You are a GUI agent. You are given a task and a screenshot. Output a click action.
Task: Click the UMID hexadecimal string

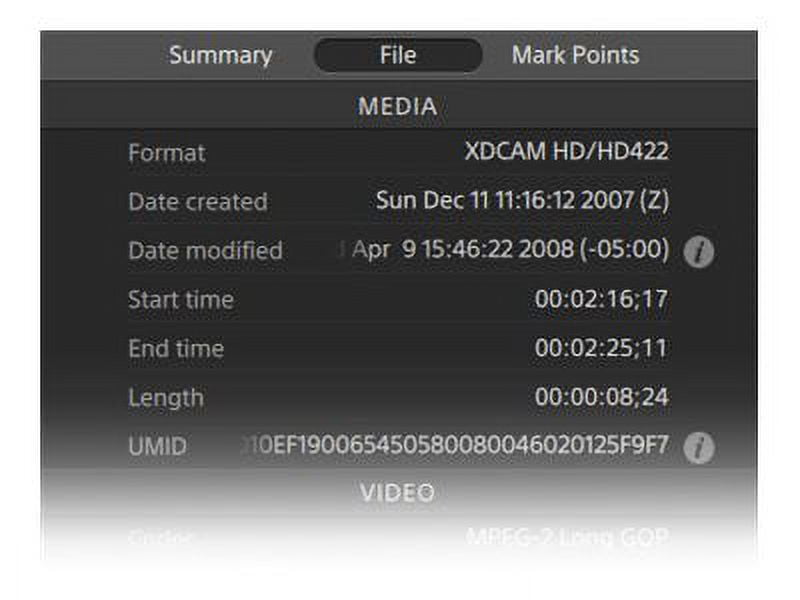[x=455, y=445]
